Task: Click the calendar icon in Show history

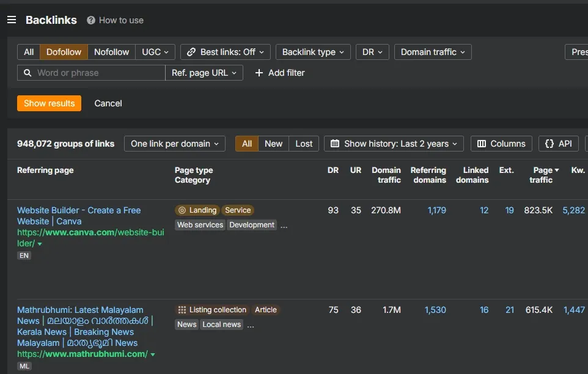Action: [x=335, y=144]
